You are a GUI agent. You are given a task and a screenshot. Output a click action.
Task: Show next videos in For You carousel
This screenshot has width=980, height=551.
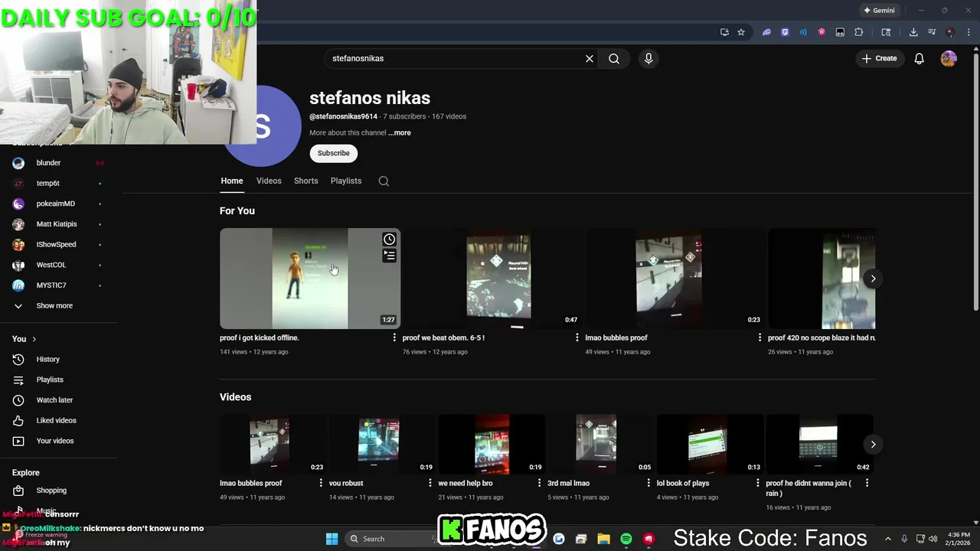coord(873,279)
